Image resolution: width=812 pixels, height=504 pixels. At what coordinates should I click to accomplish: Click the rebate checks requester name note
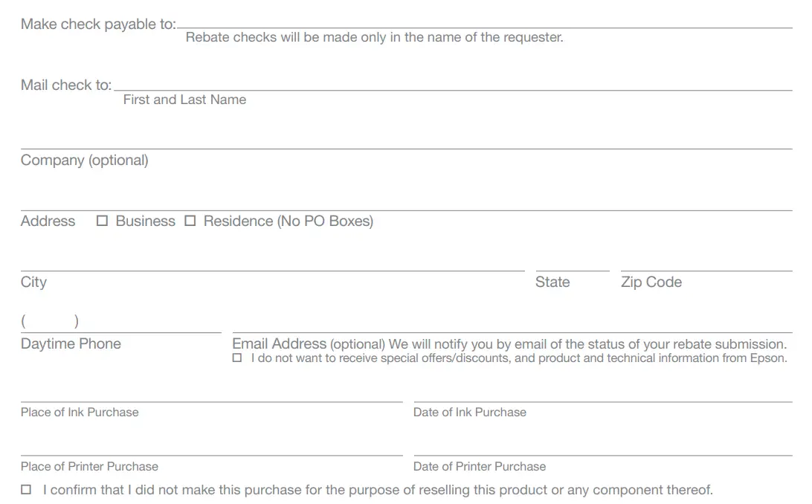pos(374,37)
